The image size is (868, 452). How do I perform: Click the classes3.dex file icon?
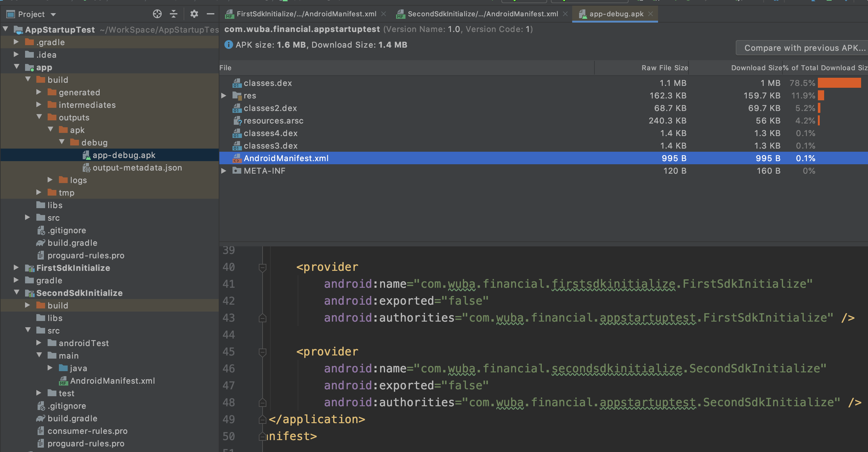pyautogui.click(x=237, y=146)
